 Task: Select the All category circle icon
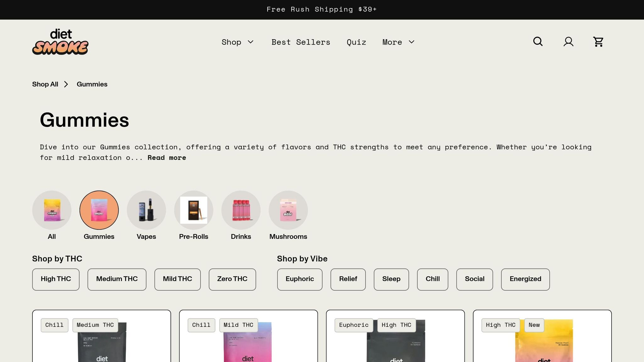coord(52,210)
